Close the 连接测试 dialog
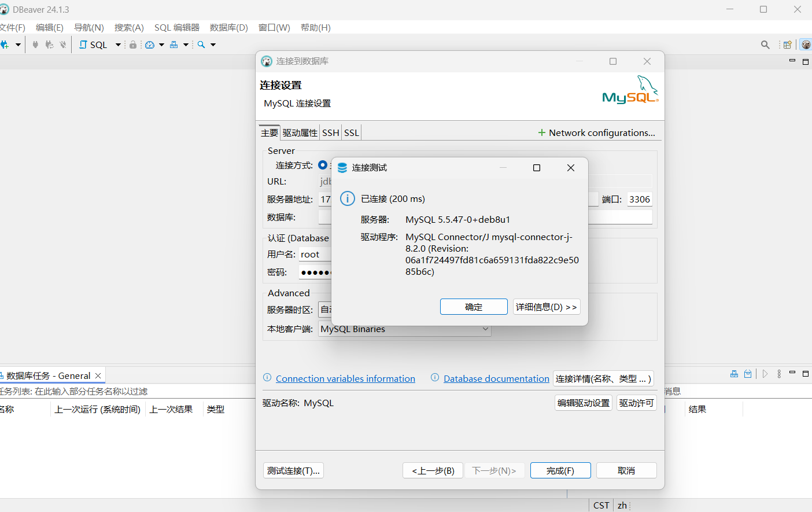Screen dimensions: 812x512 [x=571, y=168]
